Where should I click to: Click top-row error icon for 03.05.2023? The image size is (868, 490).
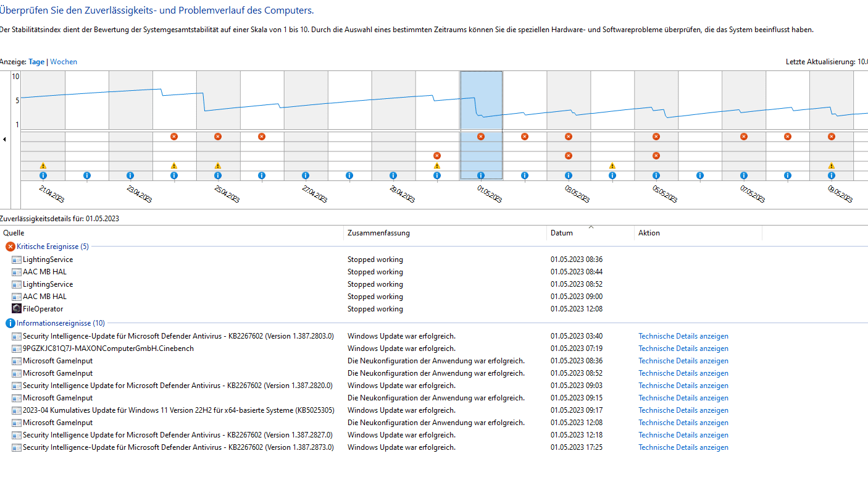[x=569, y=137]
